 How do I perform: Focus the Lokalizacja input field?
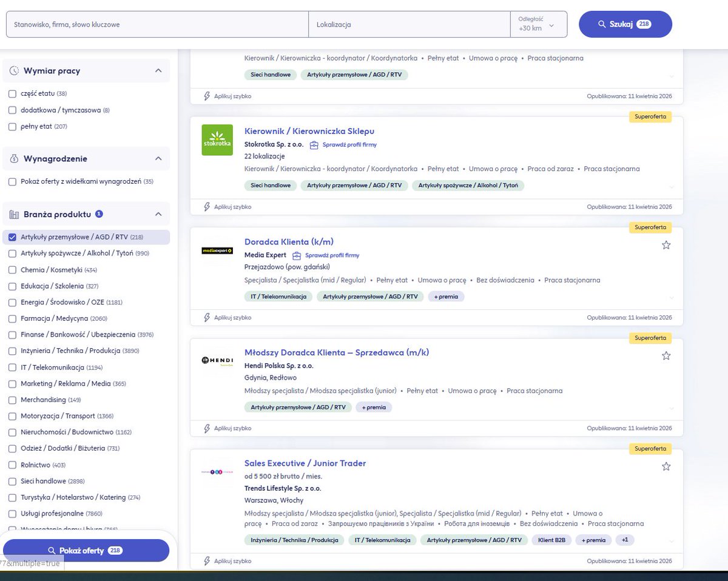[x=409, y=25]
